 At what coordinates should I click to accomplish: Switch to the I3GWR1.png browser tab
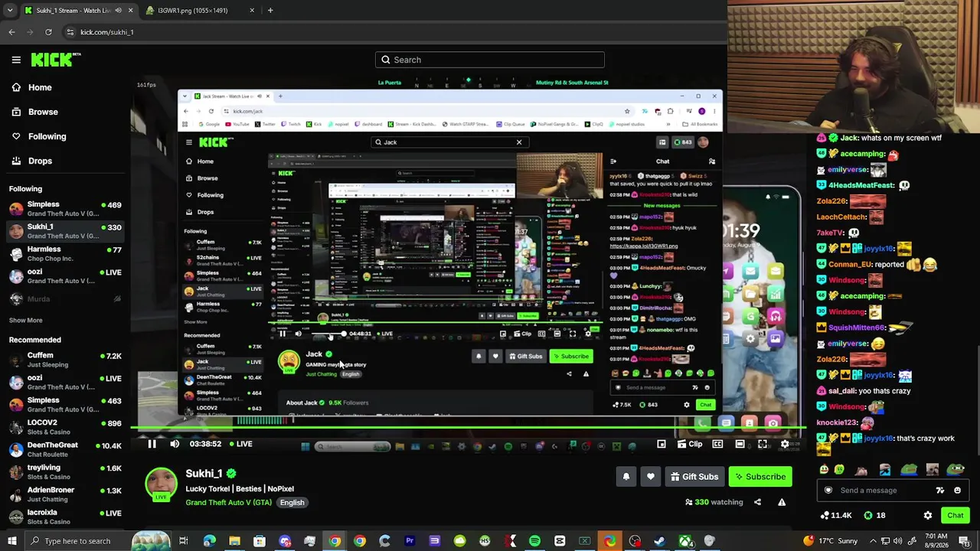click(x=199, y=11)
